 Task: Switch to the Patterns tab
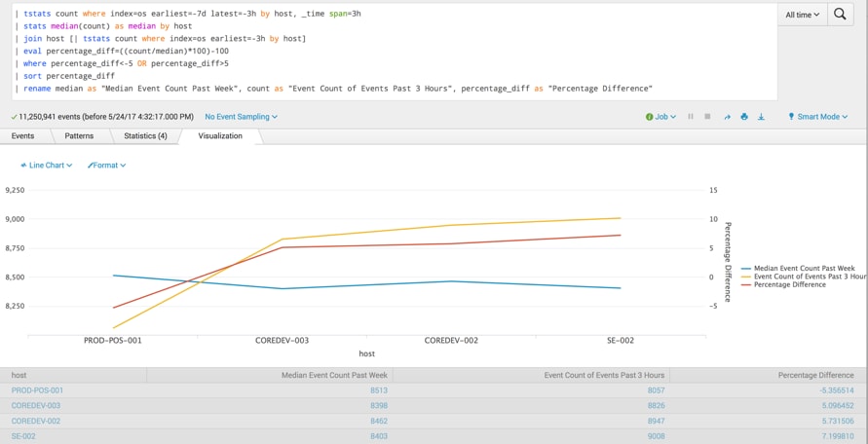pos(79,136)
